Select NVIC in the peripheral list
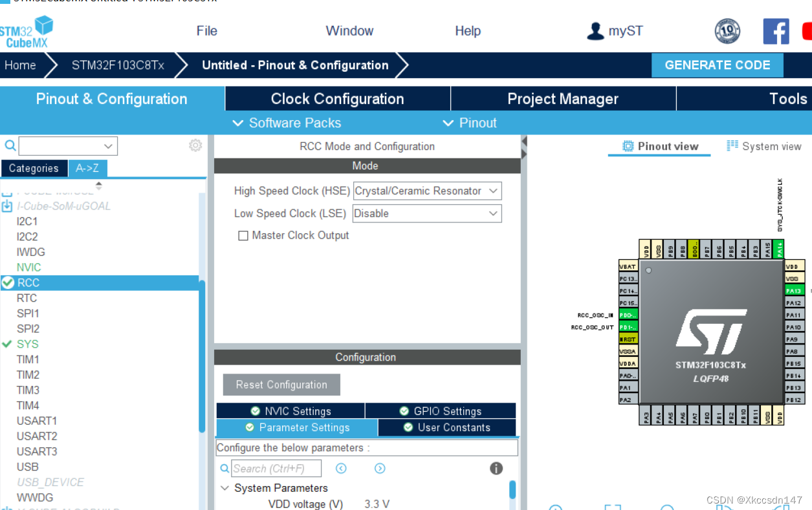 pyautogui.click(x=28, y=268)
